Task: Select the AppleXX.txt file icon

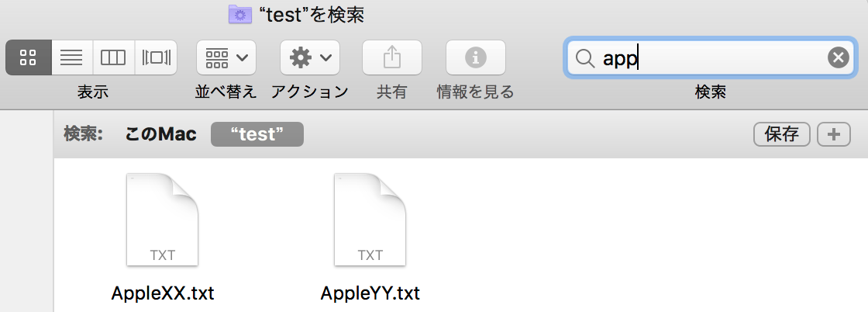Action: pos(162,220)
